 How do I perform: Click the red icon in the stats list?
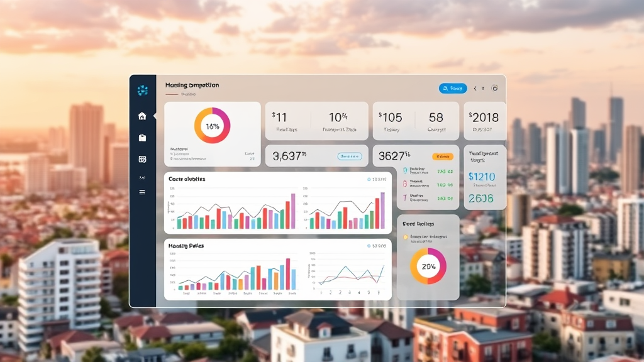pos(404,184)
